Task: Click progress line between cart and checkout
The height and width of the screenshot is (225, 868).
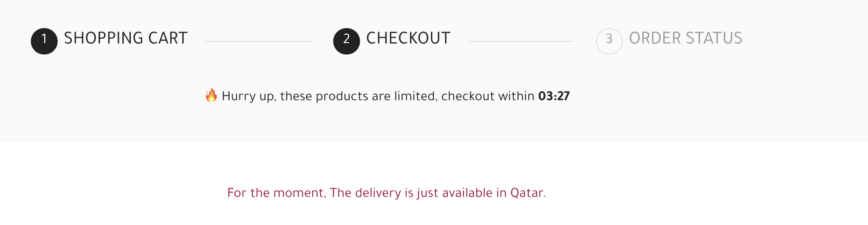Action: point(258,41)
